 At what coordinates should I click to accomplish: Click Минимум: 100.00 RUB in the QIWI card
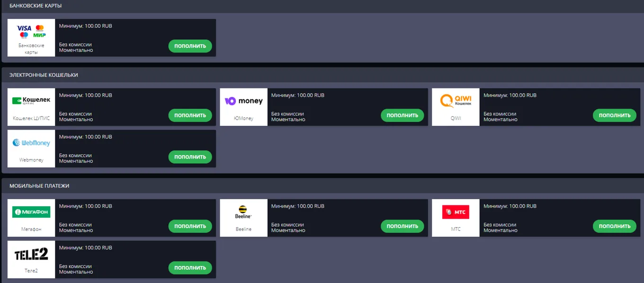click(510, 95)
